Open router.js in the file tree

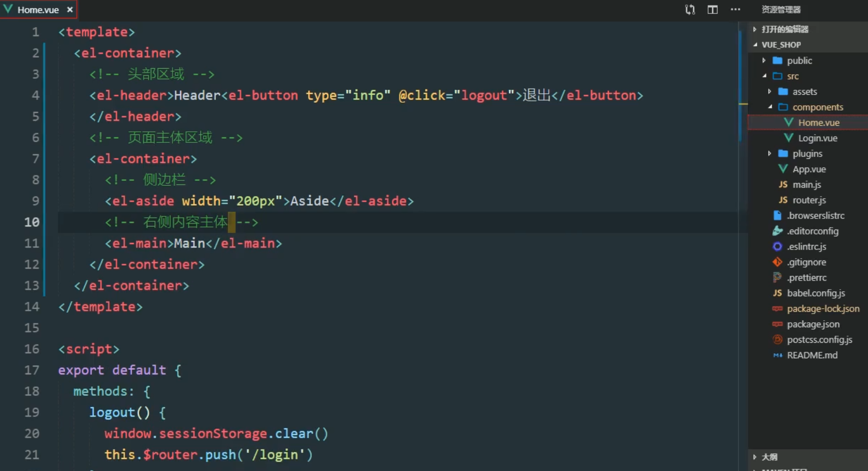(x=809, y=200)
